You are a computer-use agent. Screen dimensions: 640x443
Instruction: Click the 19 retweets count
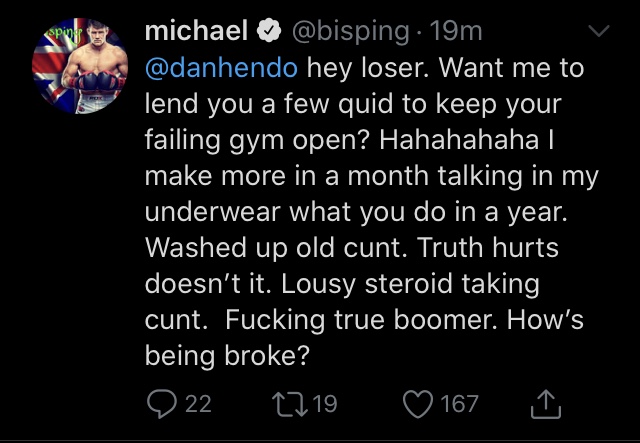[325, 404]
